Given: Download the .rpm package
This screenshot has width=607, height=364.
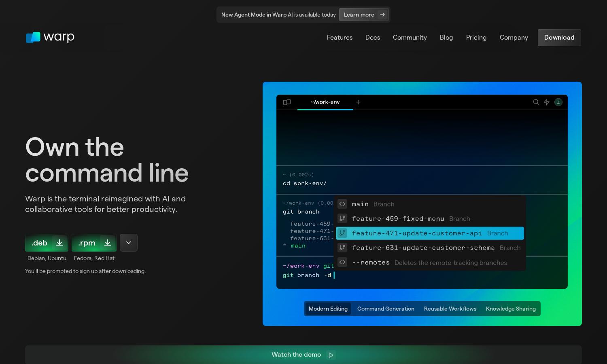Looking at the screenshot, I should (94, 243).
